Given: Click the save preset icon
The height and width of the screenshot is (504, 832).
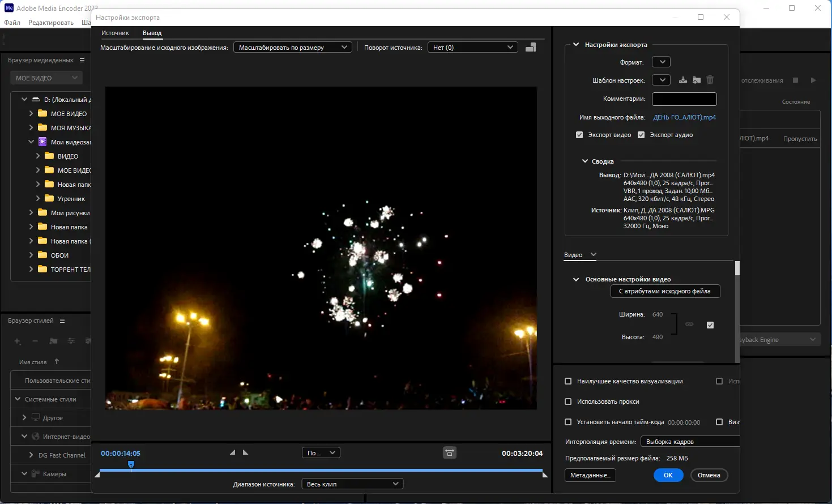Looking at the screenshot, I should pos(683,80).
